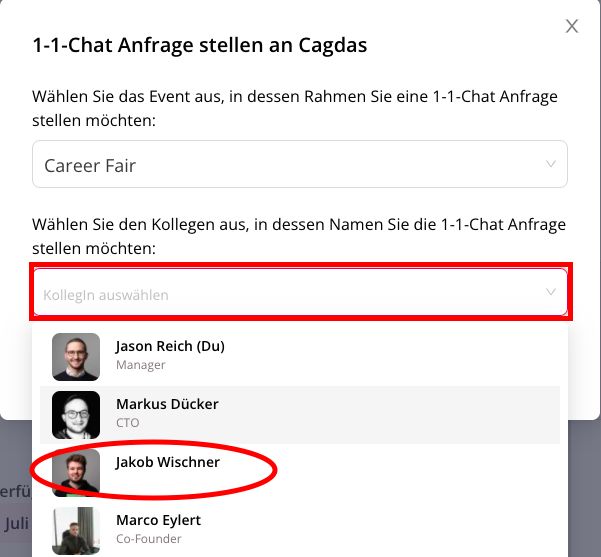Choose Markus Dücker as colleague
Image resolution: width=601 pixels, height=557 pixels.
coord(300,415)
